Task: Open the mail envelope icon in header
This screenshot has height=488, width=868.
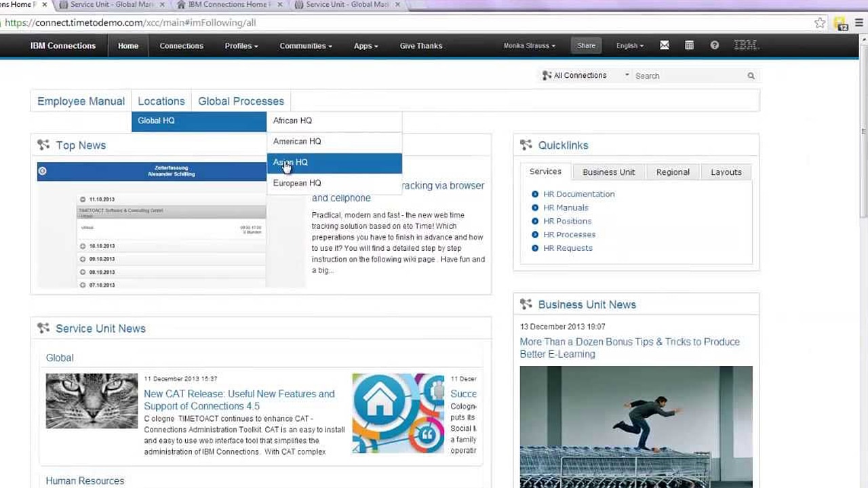Action: 665,45
